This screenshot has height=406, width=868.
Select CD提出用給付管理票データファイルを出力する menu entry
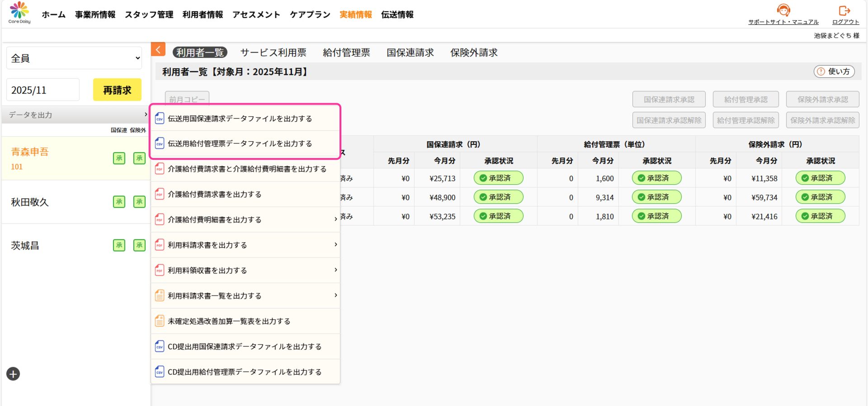(245, 372)
